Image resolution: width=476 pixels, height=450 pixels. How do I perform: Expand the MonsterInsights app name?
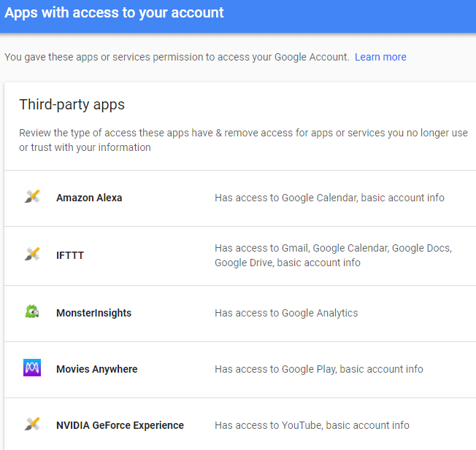click(x=93, y=313)
